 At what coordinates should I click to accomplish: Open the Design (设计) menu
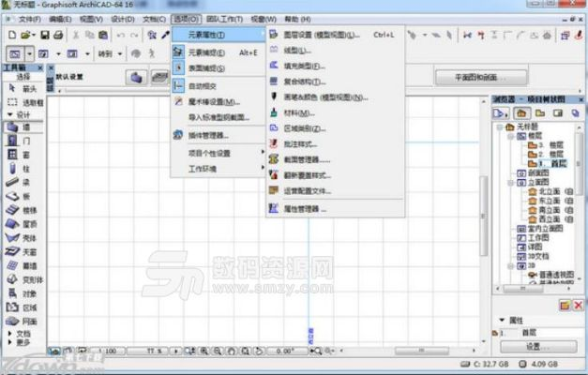[x=123, y=19]
